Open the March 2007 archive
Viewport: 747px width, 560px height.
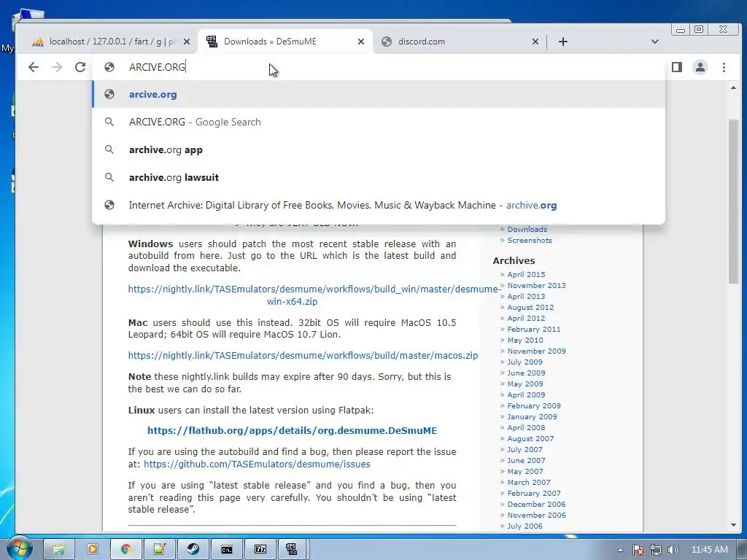click(529, 483)
